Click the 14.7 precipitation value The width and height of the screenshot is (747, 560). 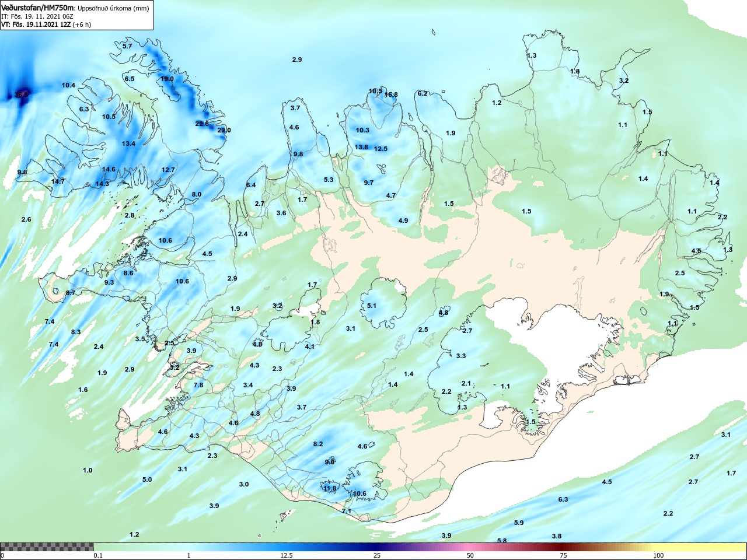coord(58,181)
